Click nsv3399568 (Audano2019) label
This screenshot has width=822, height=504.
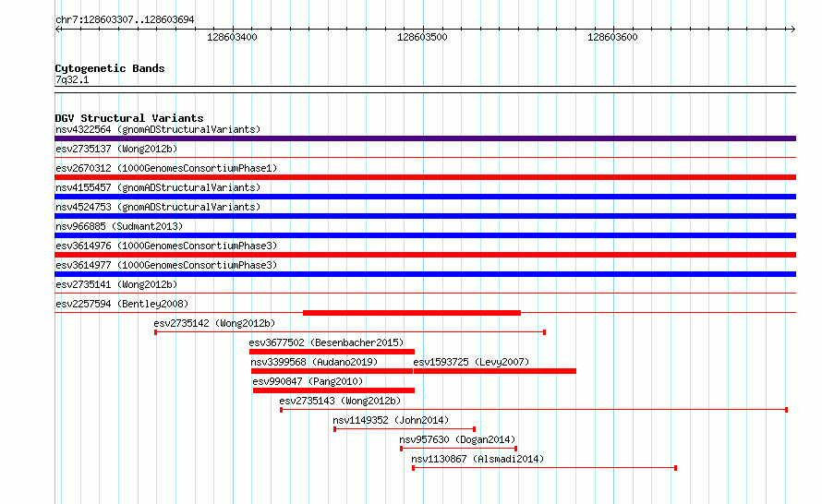[x=314, y=362]
